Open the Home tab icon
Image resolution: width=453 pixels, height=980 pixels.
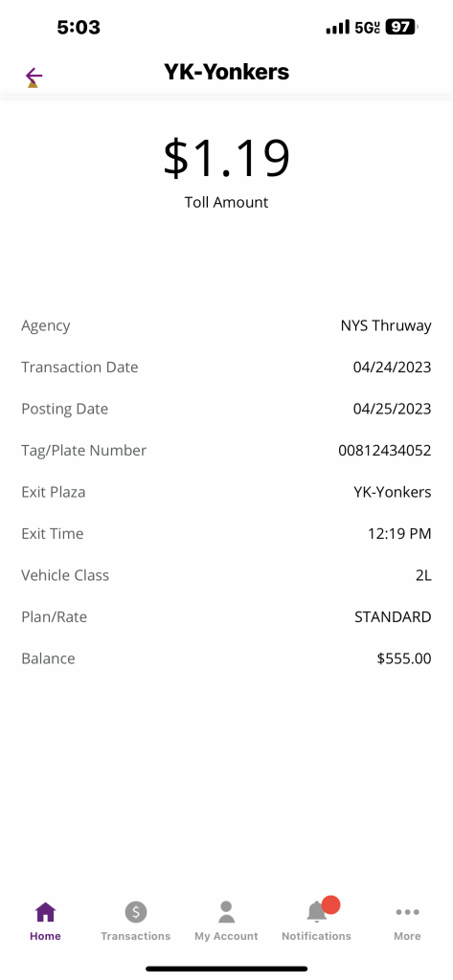tap(45, 912)
